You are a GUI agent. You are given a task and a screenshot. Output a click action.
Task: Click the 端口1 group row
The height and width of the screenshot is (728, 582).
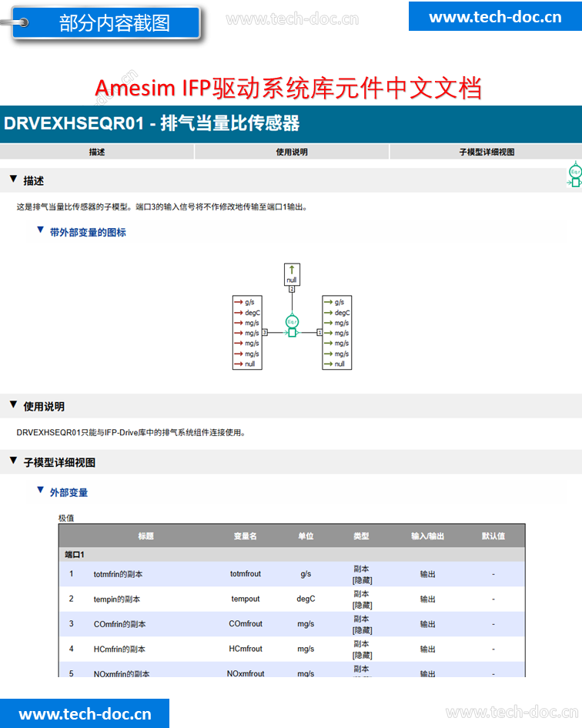(x=292, y=555)
